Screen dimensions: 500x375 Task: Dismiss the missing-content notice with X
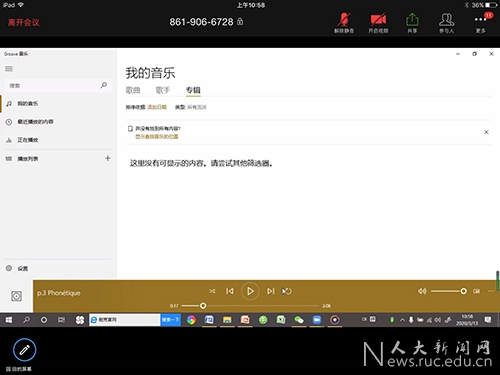pyautogui.click(x=486, y=132)
